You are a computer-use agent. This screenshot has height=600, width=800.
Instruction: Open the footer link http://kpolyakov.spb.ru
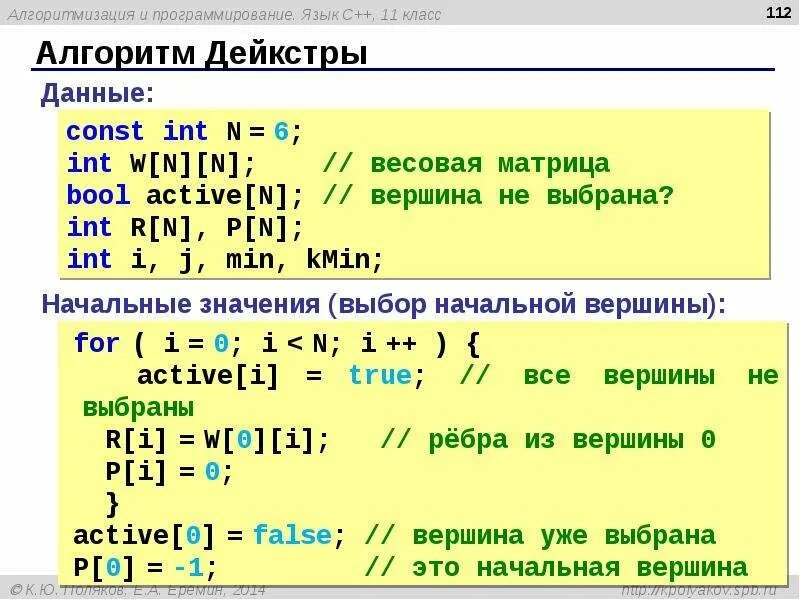pos(699,590)
